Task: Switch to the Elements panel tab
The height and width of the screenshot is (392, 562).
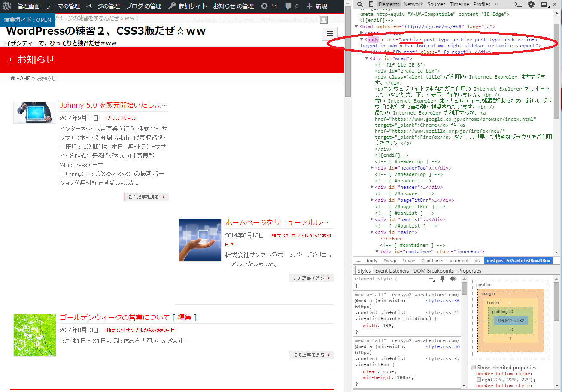Action: (x=389, y=4)
